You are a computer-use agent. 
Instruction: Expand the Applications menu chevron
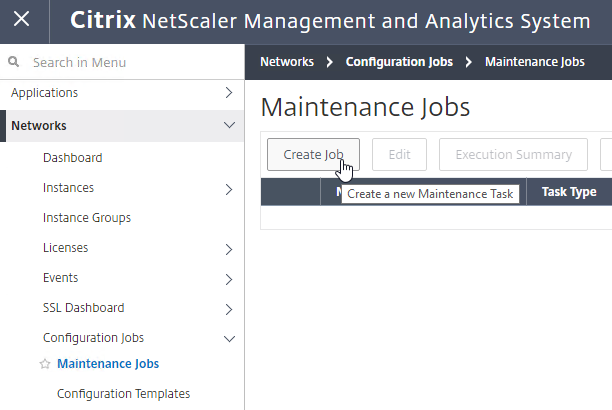coord(229,93)
